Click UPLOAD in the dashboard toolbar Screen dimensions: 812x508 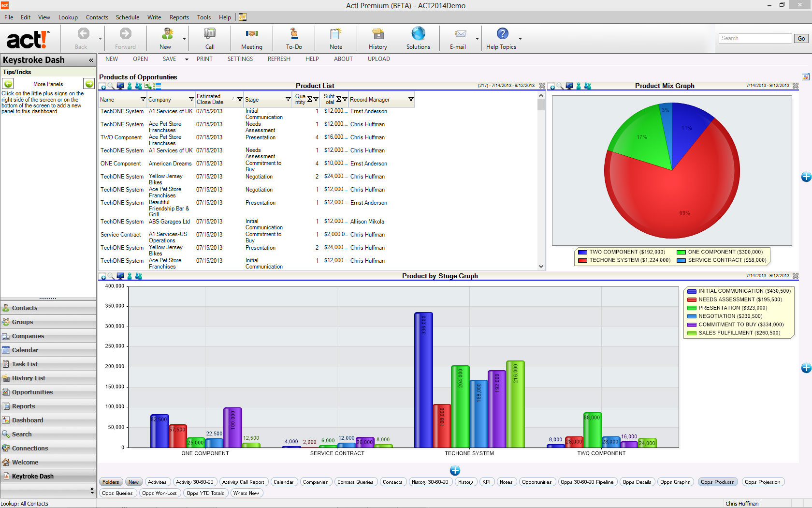pos(378,59)
